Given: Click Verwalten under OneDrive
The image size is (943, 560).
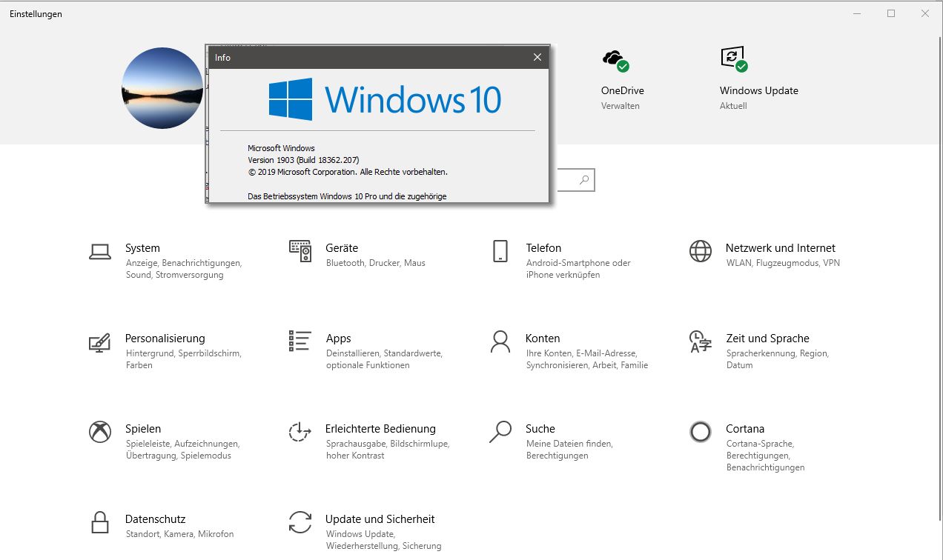Looking at the screenshot, I should click(x=621, y=106).
